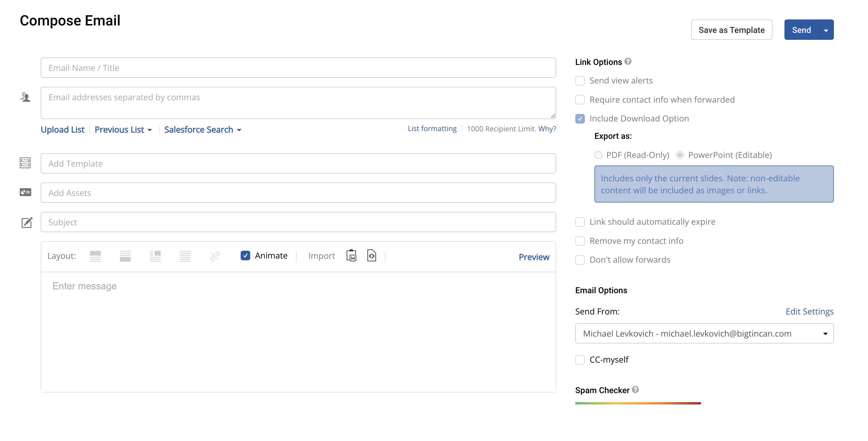Image resolution: width=868 pixels, height=441 pixels.
Task: Expand the Salesforce Search dropdown
Action: [203, 130]
